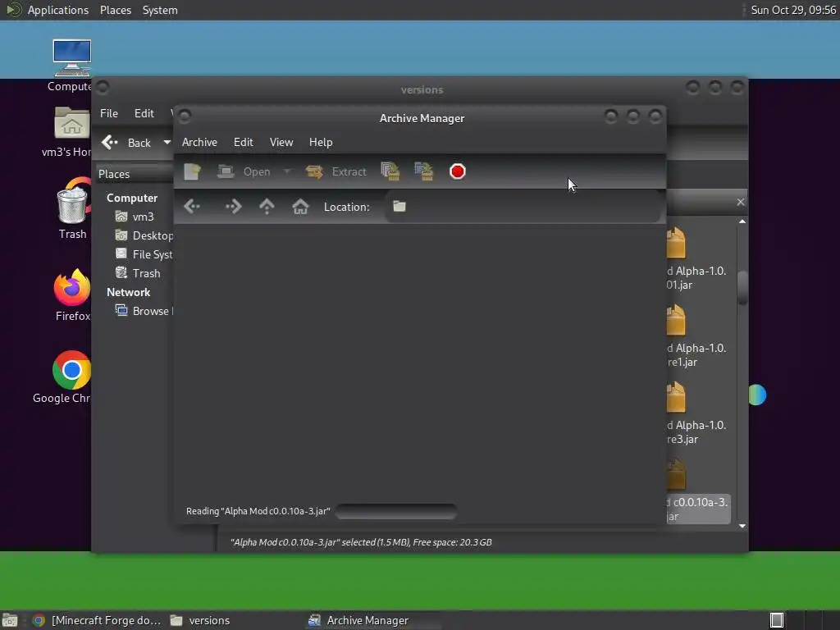Image resolution: width=840 pixels, height=630 pixels.
Task: Select the c0.0.10a-3.jar file
Action: [697, 491]
